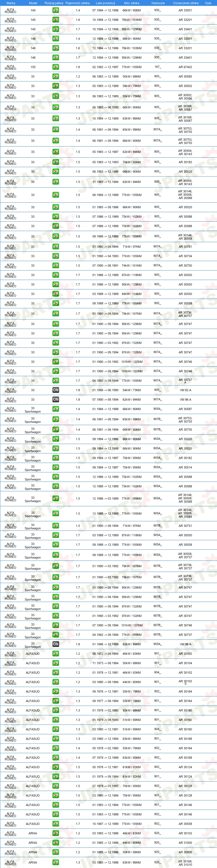
Task: Click power cell 63kW / 85KM
Action: [132, 757]
